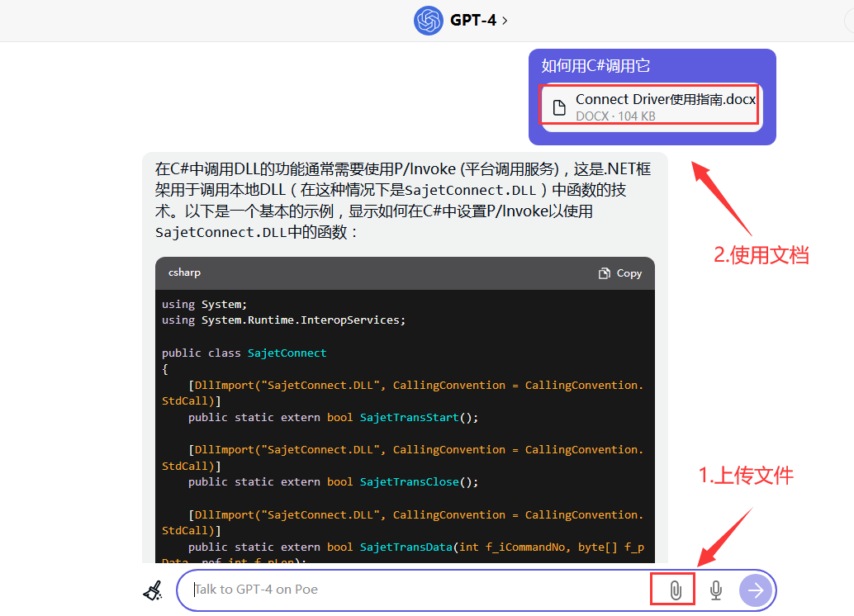The height and width of the screenshot is (616, 854).
Task: Click the document icon in the attachment
Action: (559, 107)
